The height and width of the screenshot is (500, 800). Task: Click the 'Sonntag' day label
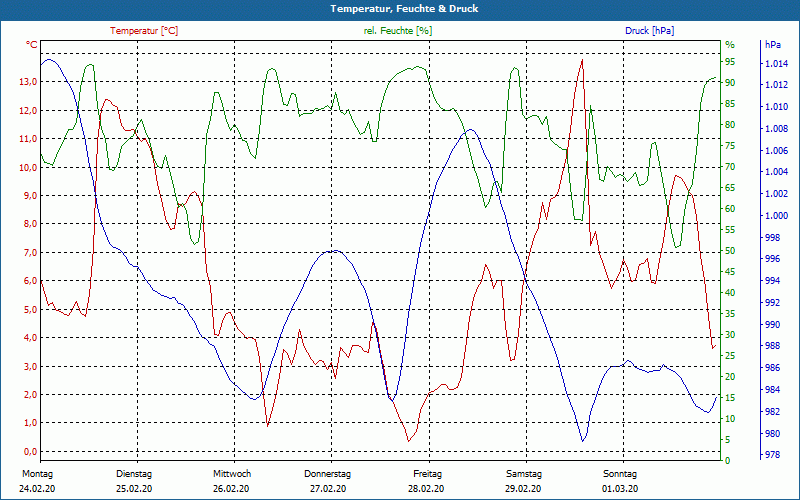(x=620, y=474)
